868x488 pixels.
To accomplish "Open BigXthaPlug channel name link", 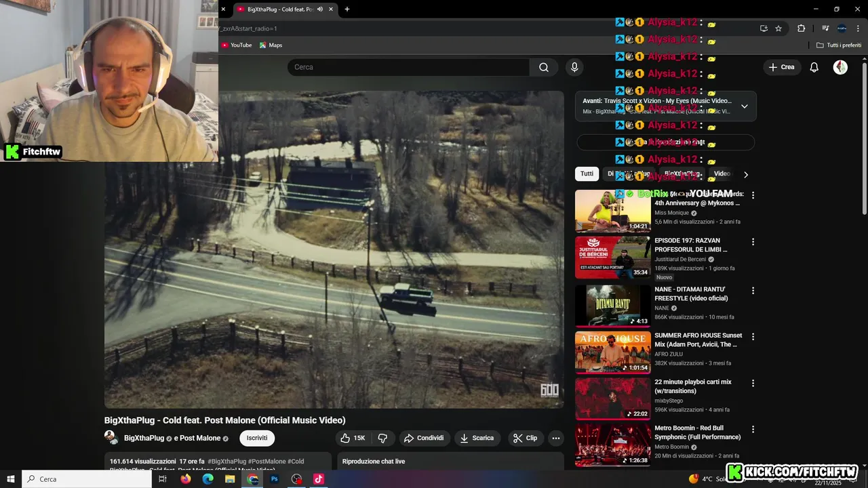I will point(144,439).
